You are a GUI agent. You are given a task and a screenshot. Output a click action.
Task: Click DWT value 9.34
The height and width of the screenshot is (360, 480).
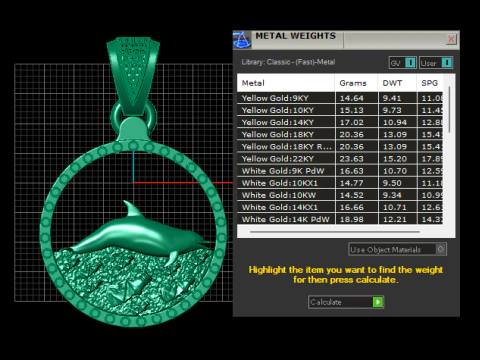pyautogui.click(x=392, y=195)
